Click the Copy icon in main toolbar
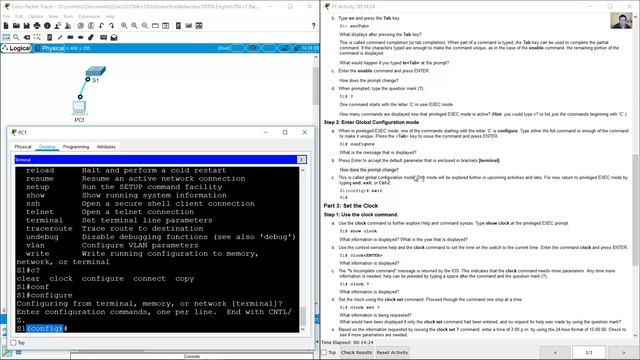This screenshot has width=640, height=360. click(x=81, y=26)
